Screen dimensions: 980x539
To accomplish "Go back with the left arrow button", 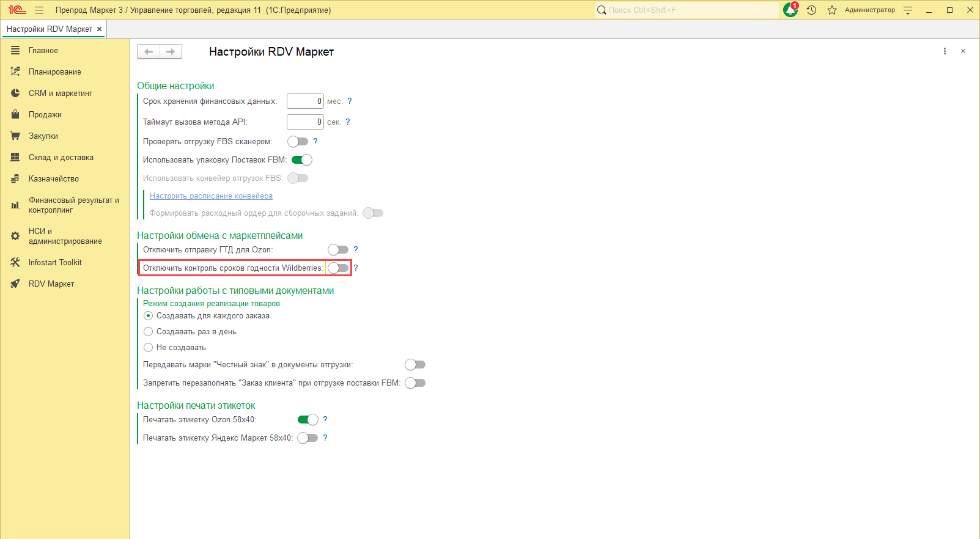I will (x=149, y=51).
